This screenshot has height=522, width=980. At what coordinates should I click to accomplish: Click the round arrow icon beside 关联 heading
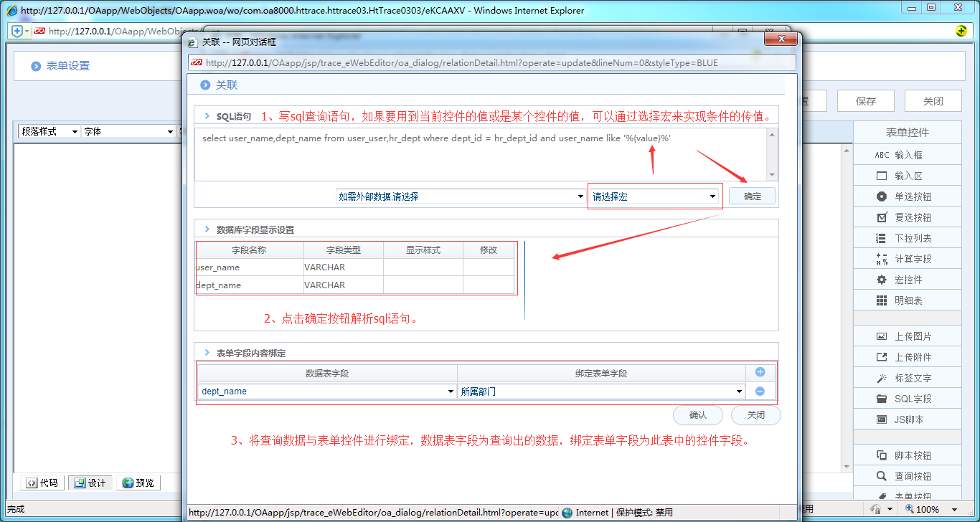point(205,85)
